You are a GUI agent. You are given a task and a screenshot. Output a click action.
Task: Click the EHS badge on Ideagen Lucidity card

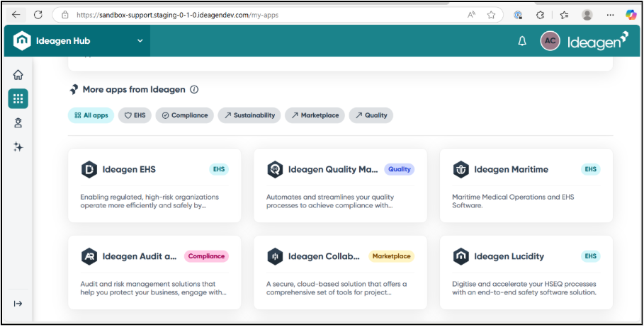point(591,256)
